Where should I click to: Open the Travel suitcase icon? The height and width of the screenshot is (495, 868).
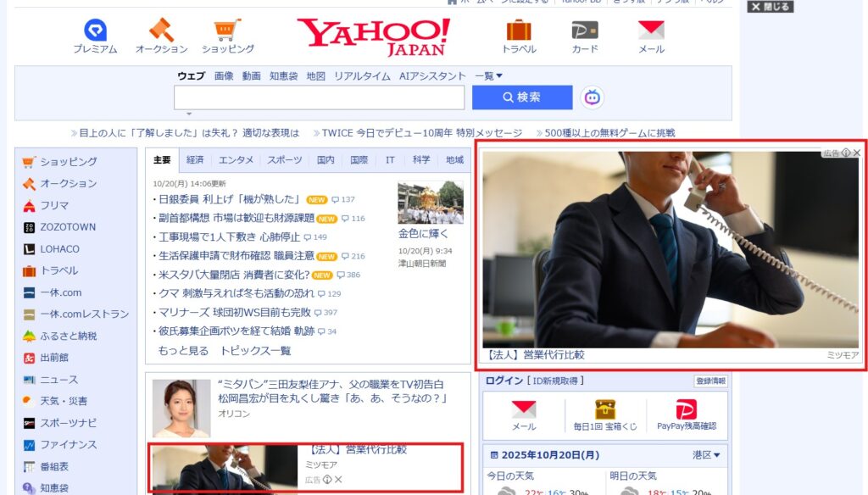tap(519, 31)
